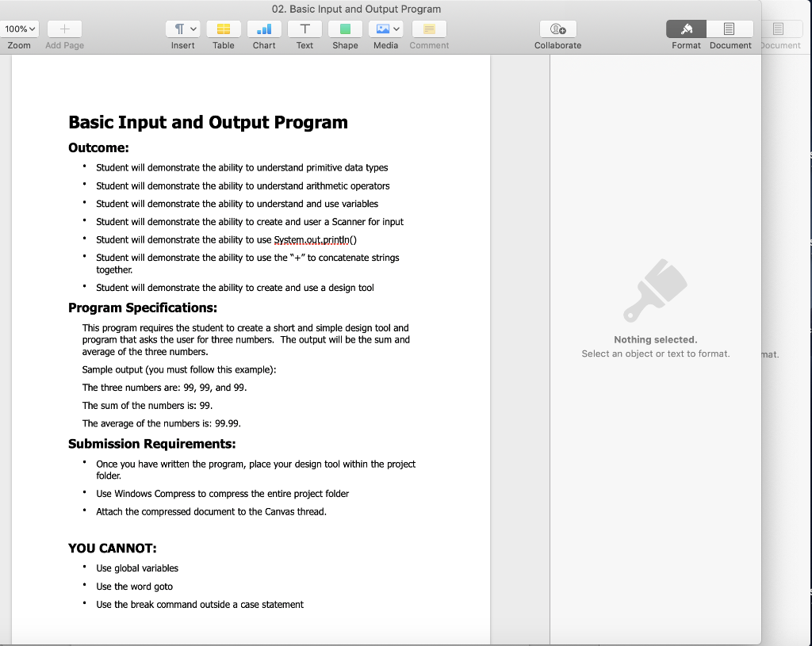
Task: Click the 'This program requires the student' paragraph
Action: pos(246,340)
